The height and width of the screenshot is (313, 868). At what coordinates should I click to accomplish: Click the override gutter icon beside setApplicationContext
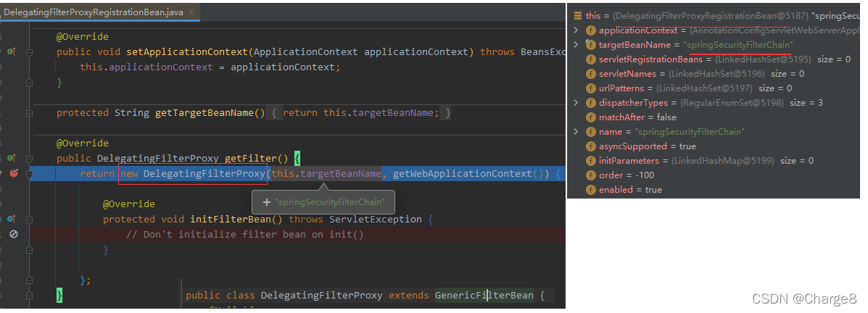(x=12, y=51)
